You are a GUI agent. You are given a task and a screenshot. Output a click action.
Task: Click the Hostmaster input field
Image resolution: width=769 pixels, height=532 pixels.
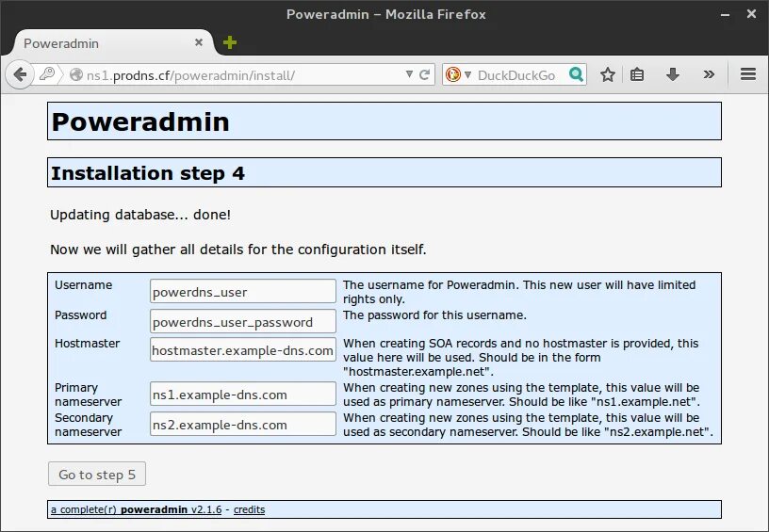(243, 349)
